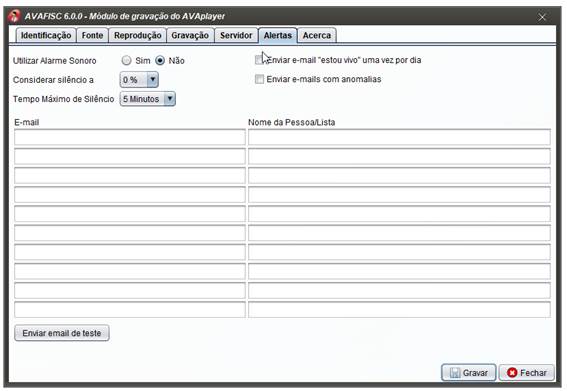
Task: Click the AVAFISC app icon in title bar
Action: (14, 16)
